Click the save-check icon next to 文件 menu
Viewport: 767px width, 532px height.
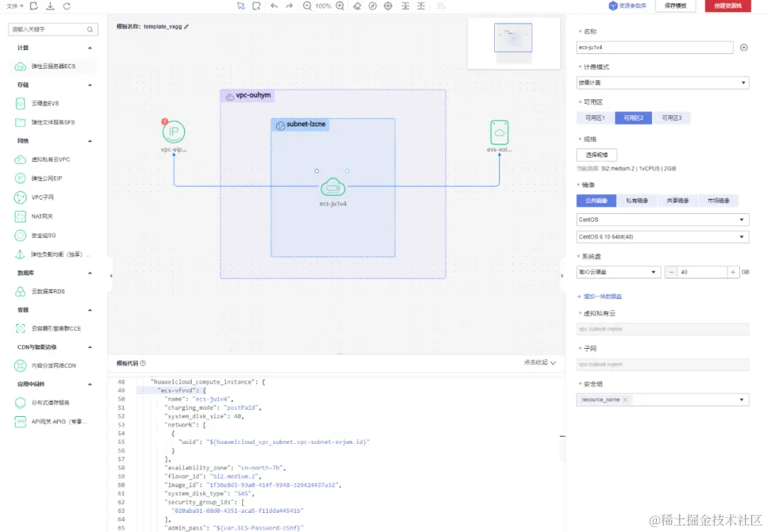(34, 6)
